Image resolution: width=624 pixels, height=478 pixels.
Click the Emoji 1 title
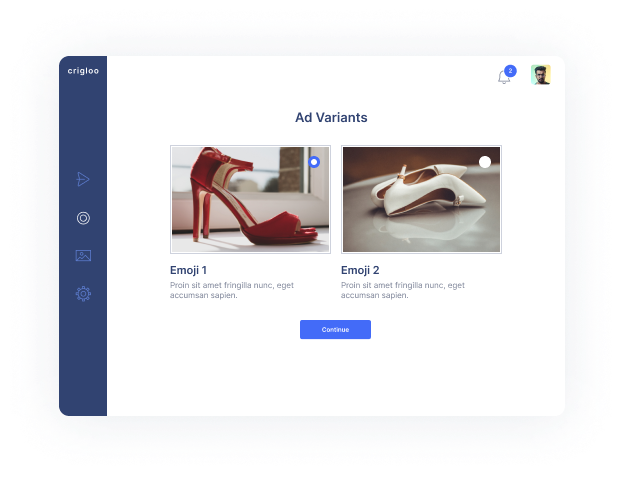[189, 270]
